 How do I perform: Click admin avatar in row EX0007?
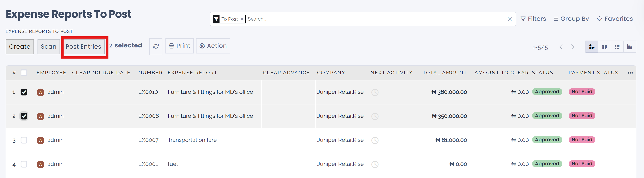pyautogui.click(x=41, y=140)
